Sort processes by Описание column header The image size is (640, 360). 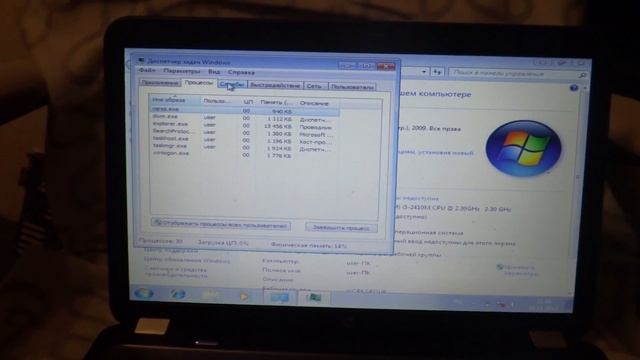318,103
